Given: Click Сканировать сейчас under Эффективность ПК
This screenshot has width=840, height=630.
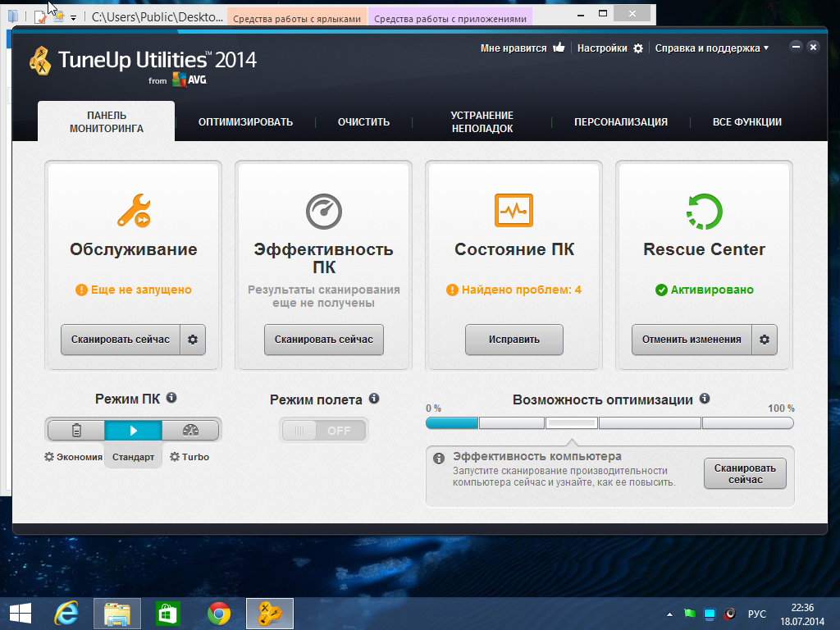Looking at the screenshot, I should (323, 340).
